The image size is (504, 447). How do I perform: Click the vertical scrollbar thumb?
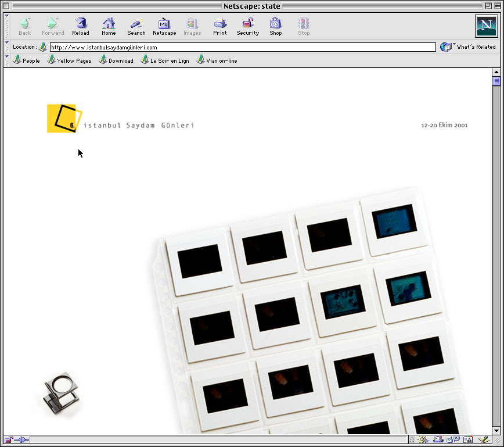(496, 81)
